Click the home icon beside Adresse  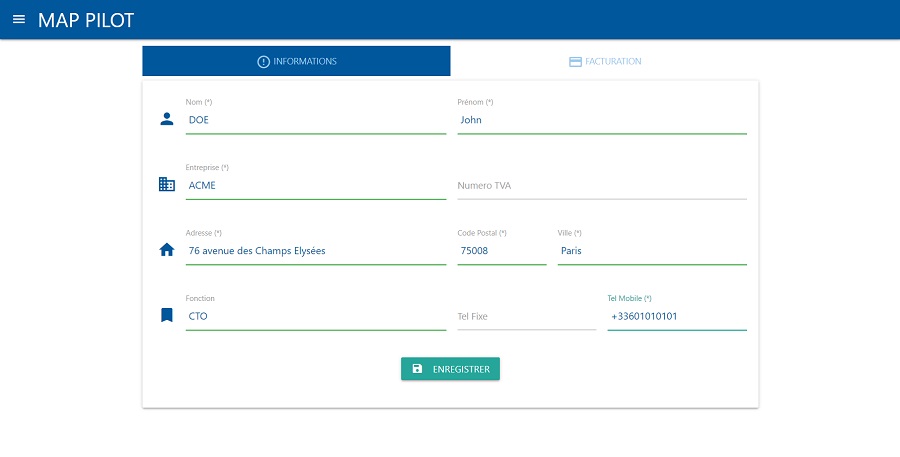[x=167, y=250]
